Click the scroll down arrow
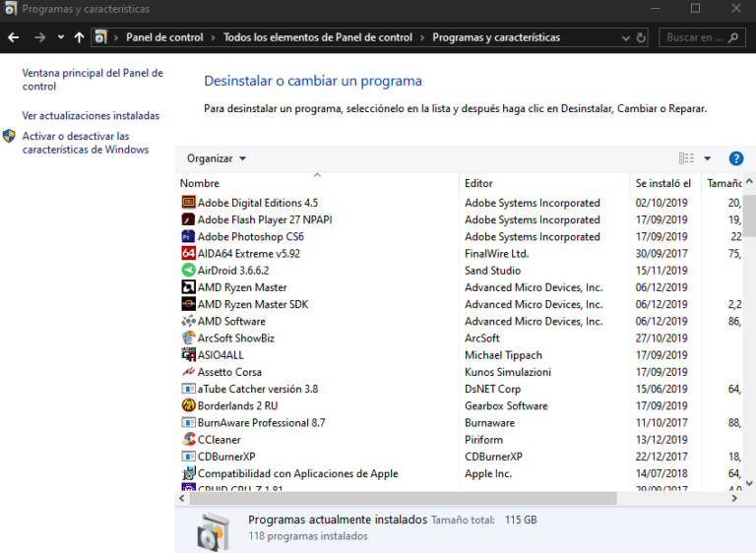 point(749,483)
